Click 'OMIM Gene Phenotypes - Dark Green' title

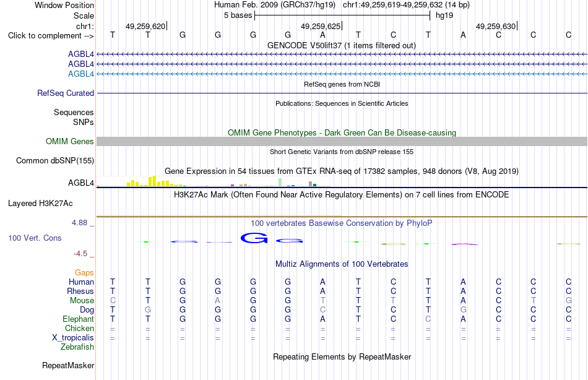[342, 133]
